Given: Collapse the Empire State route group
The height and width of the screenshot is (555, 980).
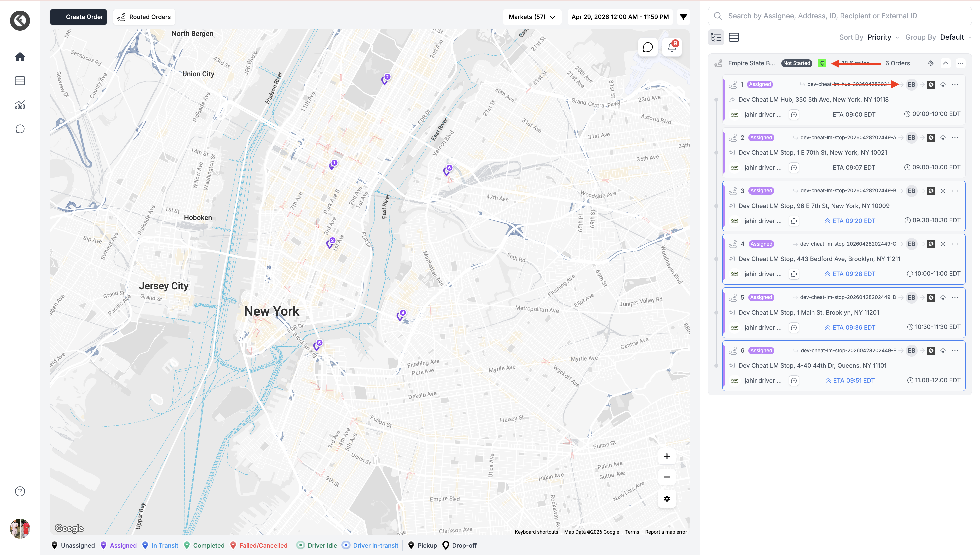Looking at the screenshot, I should pos(945,63).
